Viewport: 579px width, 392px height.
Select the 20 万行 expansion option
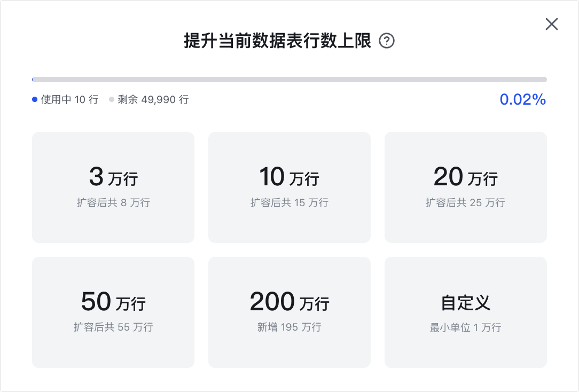(465, 187)
